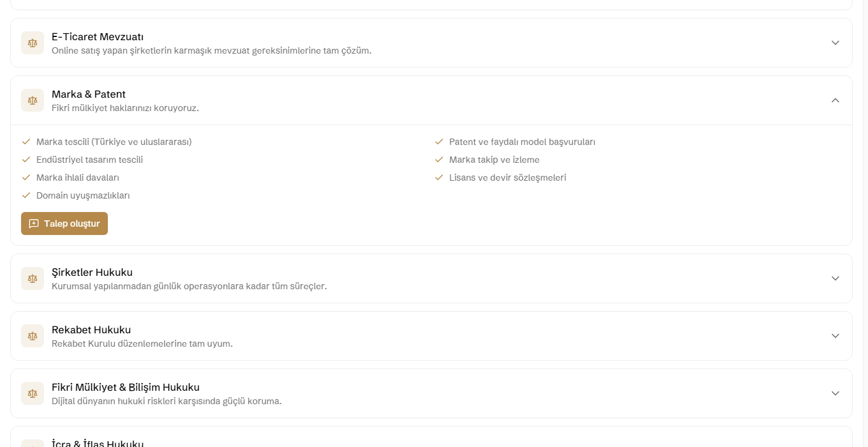Click the scales icon beside Marka & Patent
868x447 pixels.
click(33, 100)
